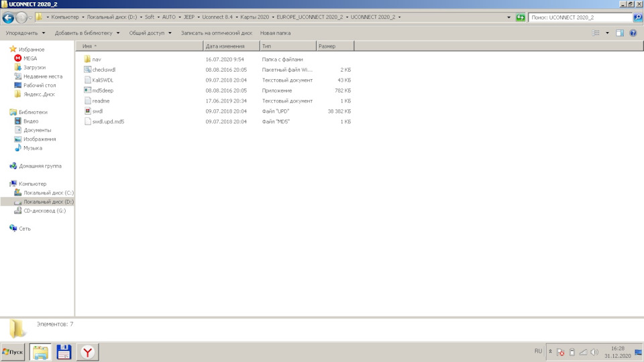Go to the Uconnect 8.4 breadcrumb folder

[217, 17]
